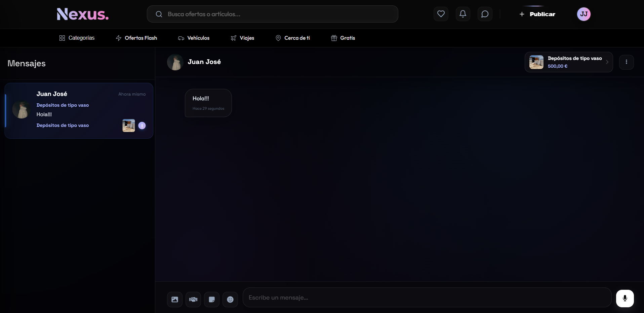
Task: Click Juan José's avatar in the conversation list
Action: pyautogui.click(x=22, y=110)
